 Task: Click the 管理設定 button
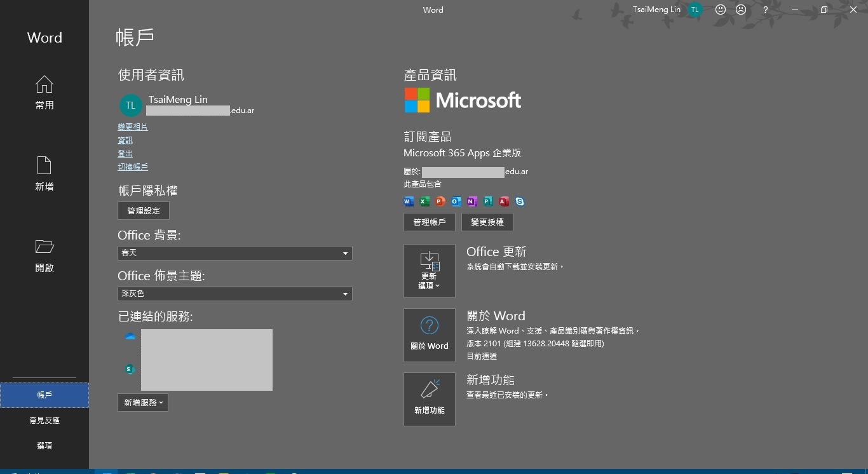144,210
